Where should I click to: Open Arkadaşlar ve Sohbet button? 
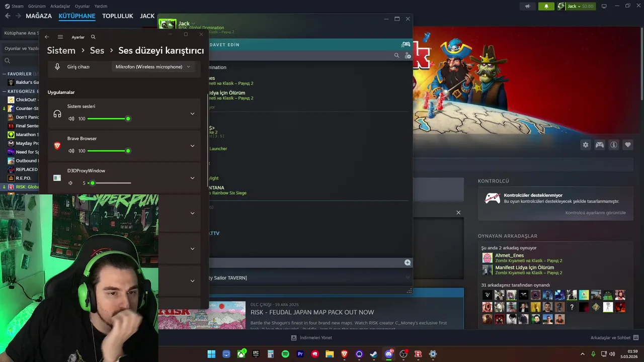tap(614, 338)
